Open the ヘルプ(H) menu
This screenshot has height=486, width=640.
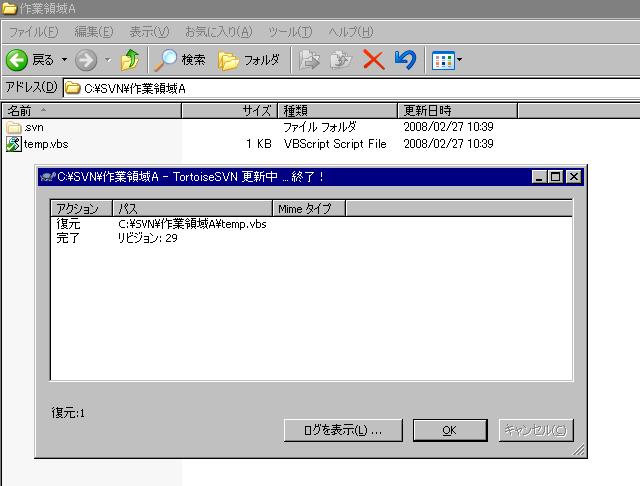point(351,32)
